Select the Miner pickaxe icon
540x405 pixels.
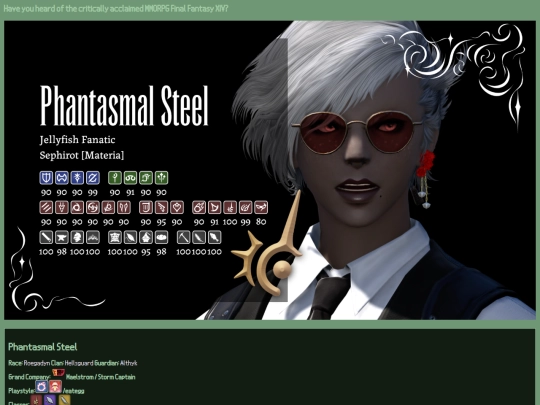pos(184,237)
